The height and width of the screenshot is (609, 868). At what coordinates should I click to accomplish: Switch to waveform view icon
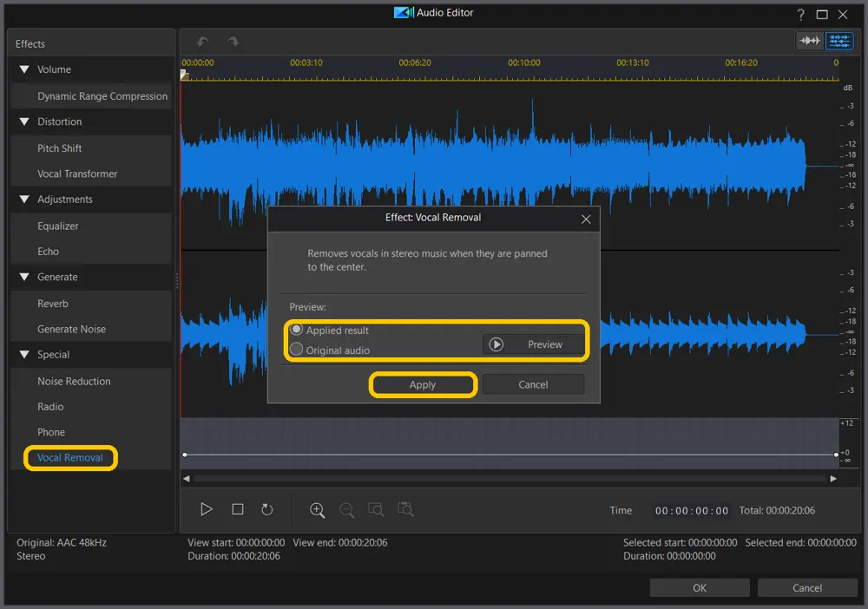pos(810,41)
